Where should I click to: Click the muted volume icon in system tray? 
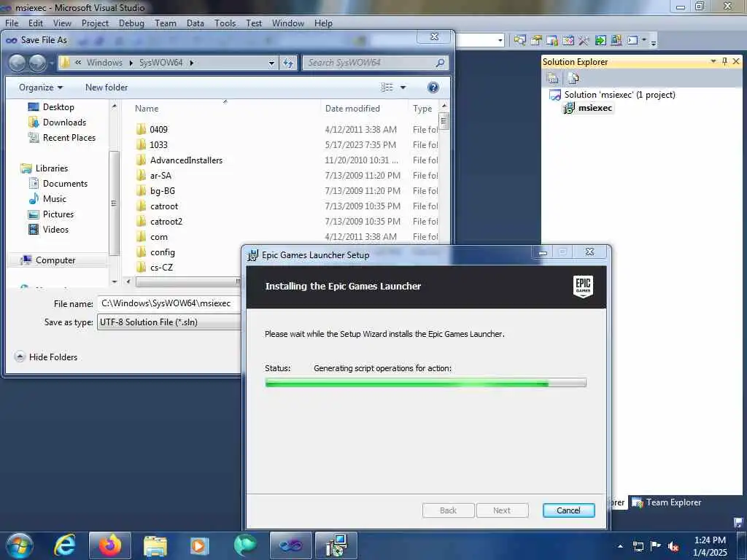click(673, 546)
